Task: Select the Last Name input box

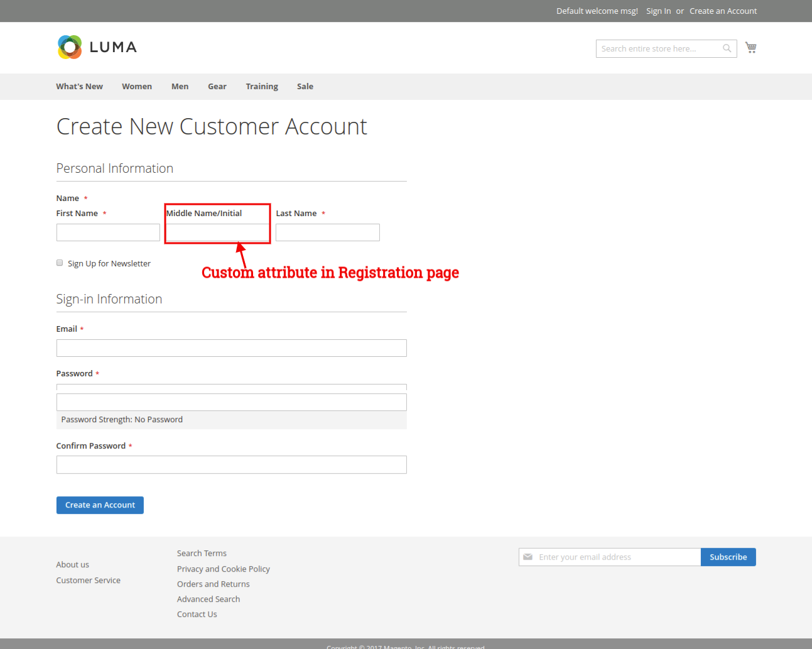Action: pyautogui.click(x=327, y=232)
